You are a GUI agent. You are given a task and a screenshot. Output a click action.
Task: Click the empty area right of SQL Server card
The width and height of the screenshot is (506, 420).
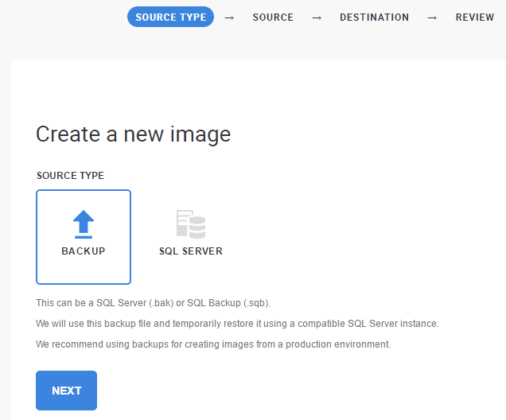358,236
